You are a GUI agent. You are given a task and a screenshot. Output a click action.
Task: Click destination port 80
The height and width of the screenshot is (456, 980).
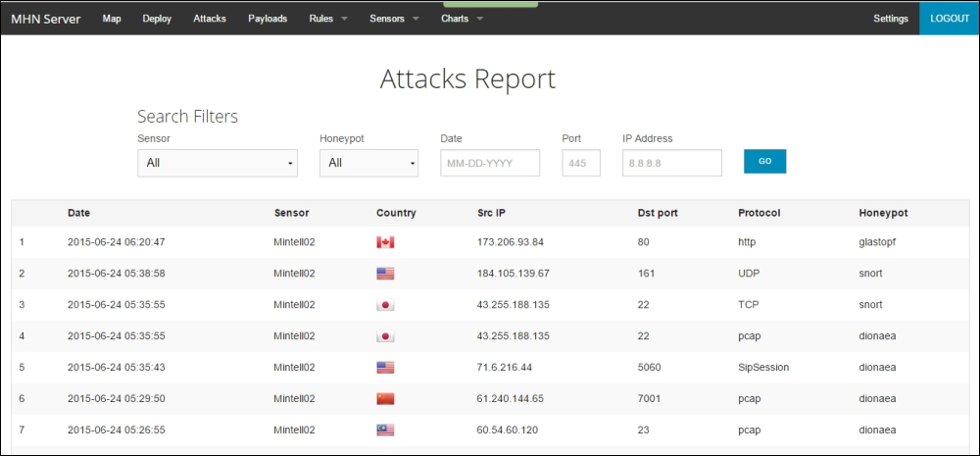[x=643, y=242]
